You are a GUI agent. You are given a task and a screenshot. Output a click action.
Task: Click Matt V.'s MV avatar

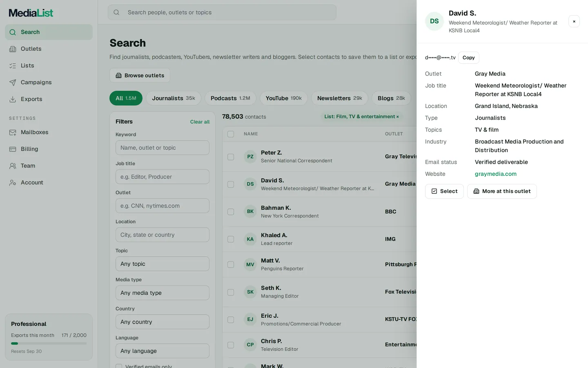click(250, 265)
